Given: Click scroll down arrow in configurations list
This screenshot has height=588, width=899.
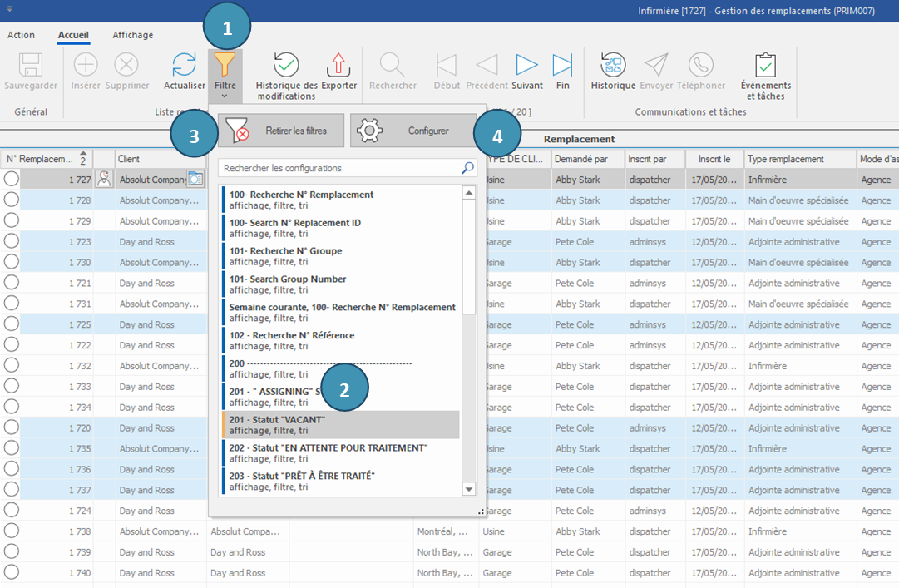Looking at the screenshot, I should (468, 489).
